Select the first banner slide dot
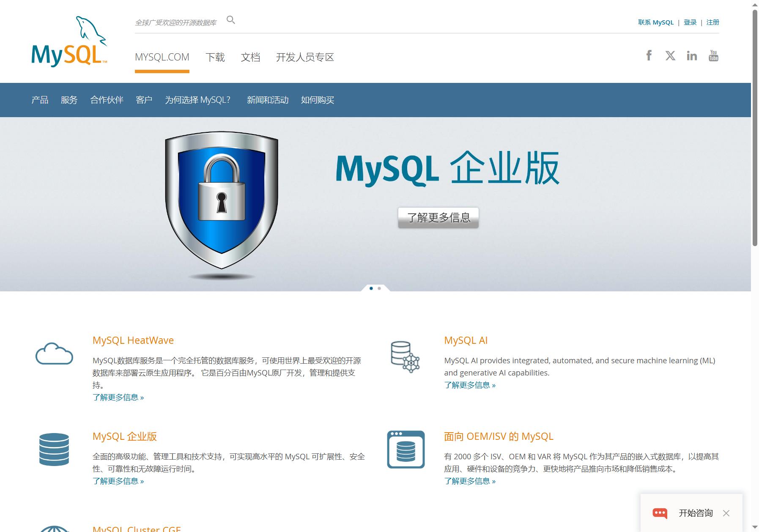759x532 pixels. coord(371,288)
